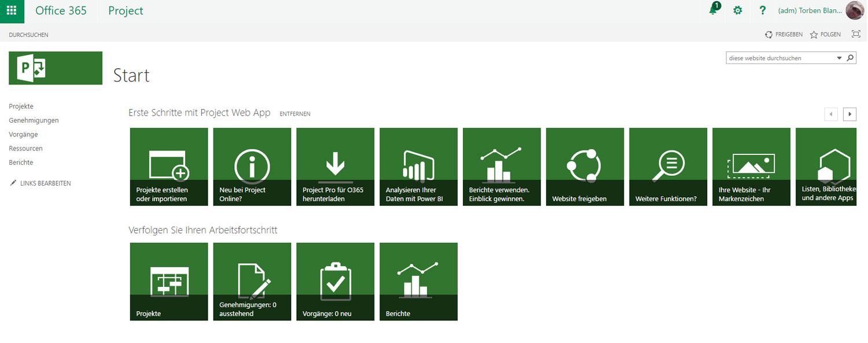
Task: Click the help question mark icon
Action: (x=763, y=10)
